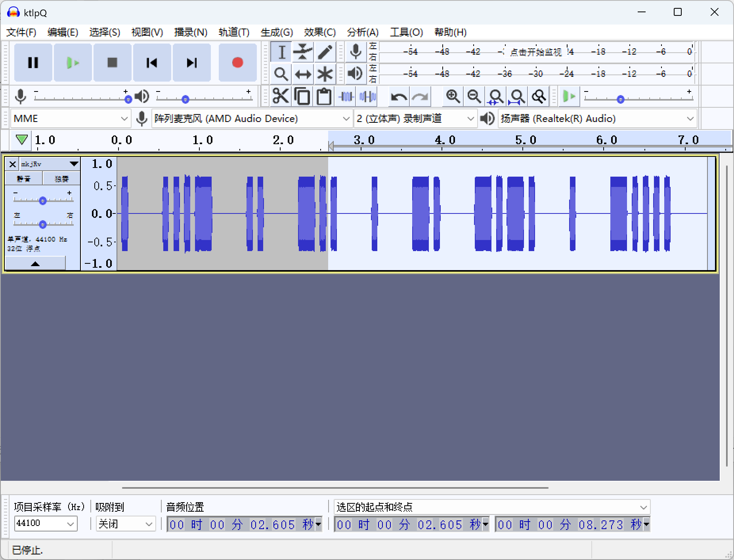Stop playback with the Stop button
This screenshot has width=734, height=560.
pos(113,63)
